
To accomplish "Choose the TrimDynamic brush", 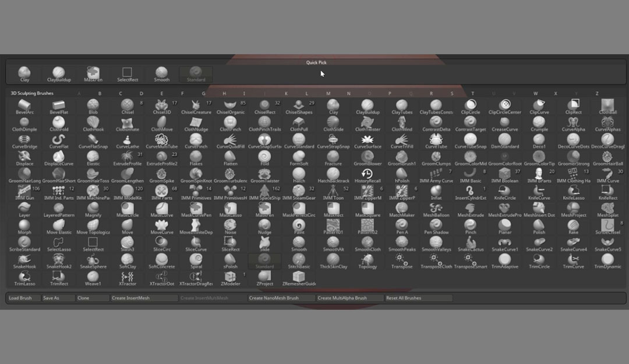I will 607,261.
